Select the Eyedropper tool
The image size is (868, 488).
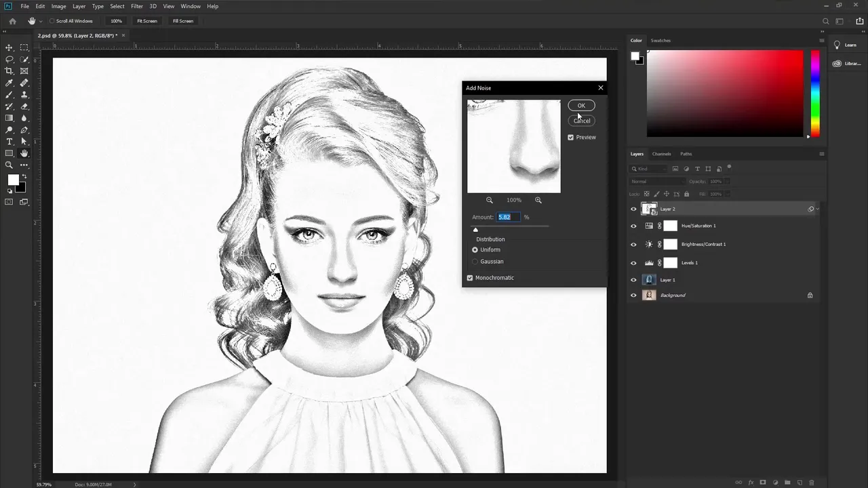coord(9,83)
